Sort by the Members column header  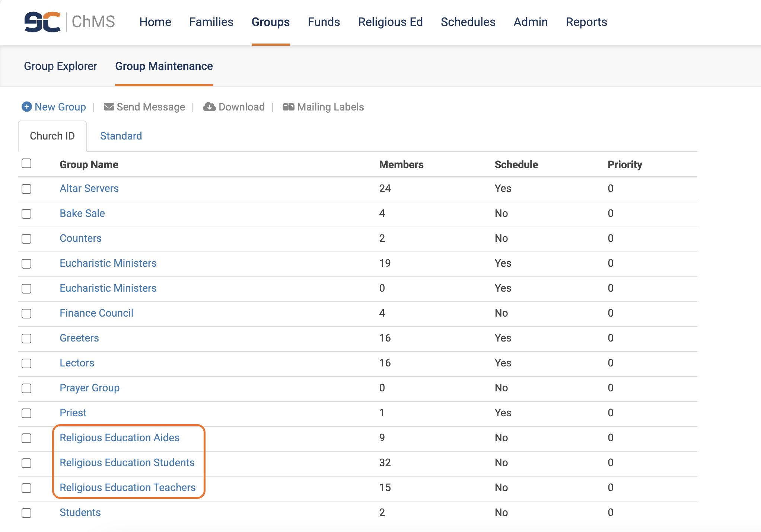point(401,164)
